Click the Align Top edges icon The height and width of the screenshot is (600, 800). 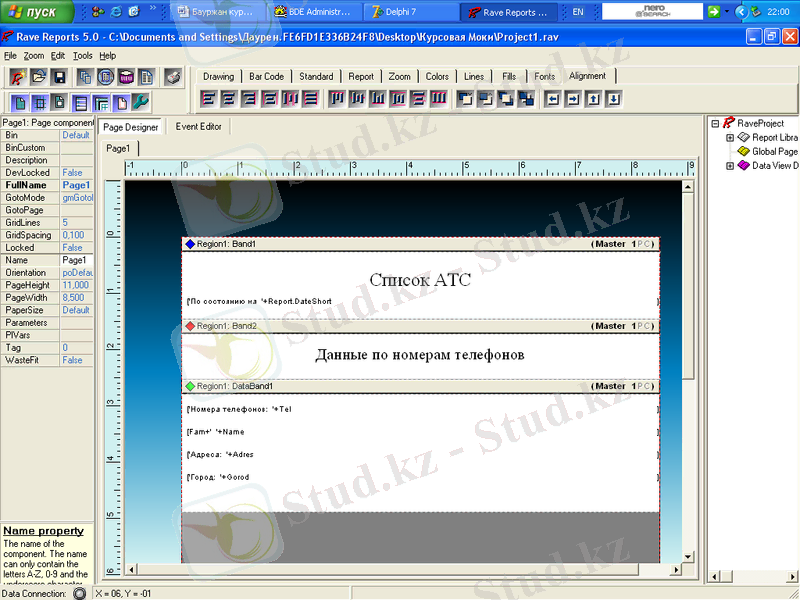click(x=336, y=98)
